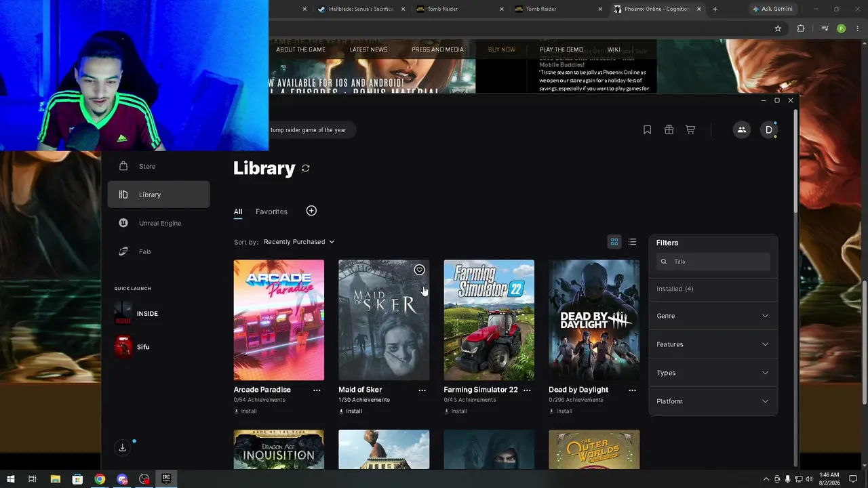Image resolution: width=868 pixels, height=488 pixels.
Task: Go to Store in the launcher sidebar
Action: [159, 166]
